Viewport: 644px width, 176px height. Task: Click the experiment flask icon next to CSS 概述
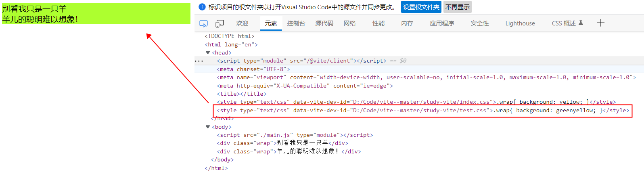tap(581, 23)
